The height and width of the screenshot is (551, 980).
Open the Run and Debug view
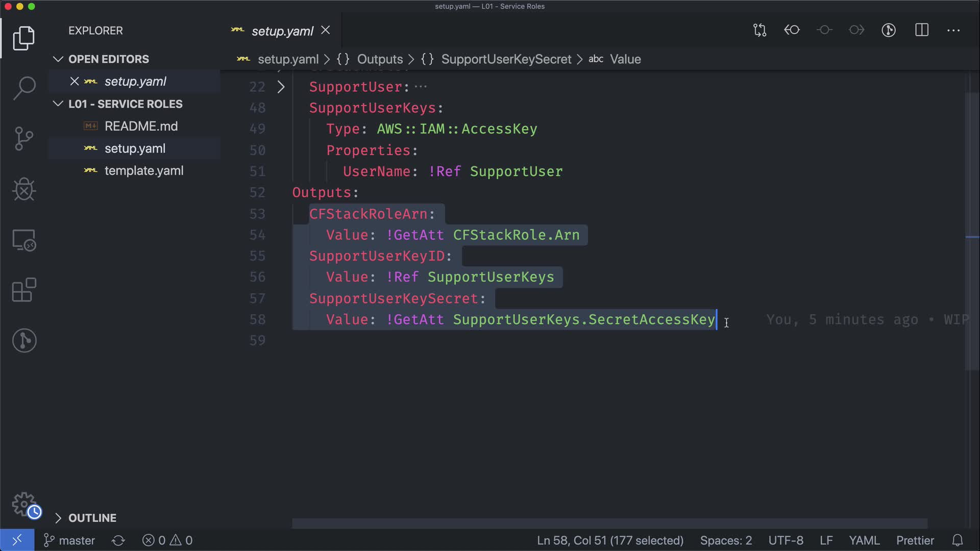[24, 189]
